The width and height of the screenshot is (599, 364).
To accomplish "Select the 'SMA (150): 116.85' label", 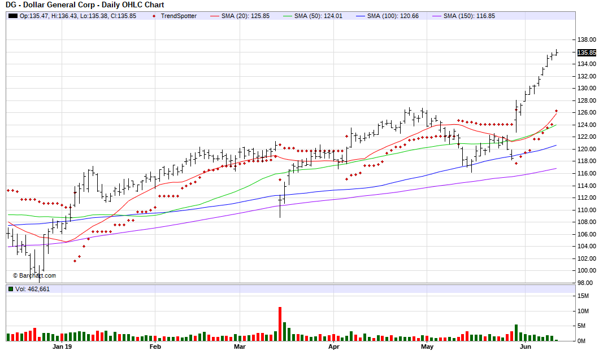I will [469, 16].
